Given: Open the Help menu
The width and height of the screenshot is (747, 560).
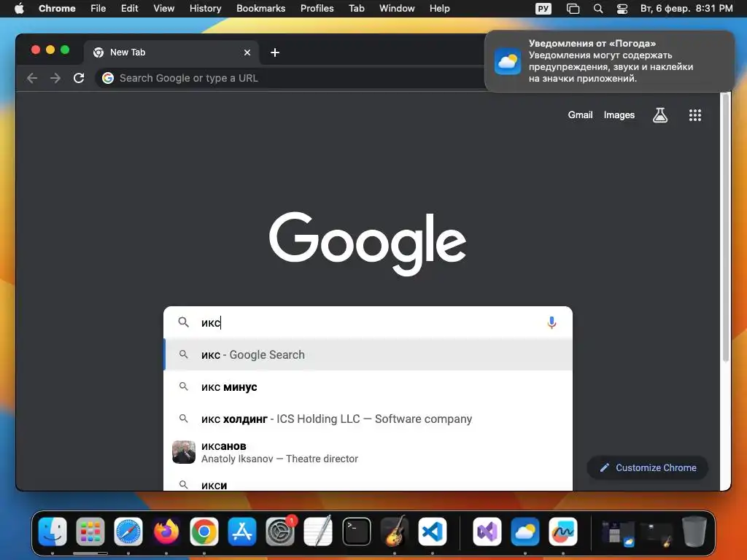Looking at the screenshot, I should [x=439, y=9].
